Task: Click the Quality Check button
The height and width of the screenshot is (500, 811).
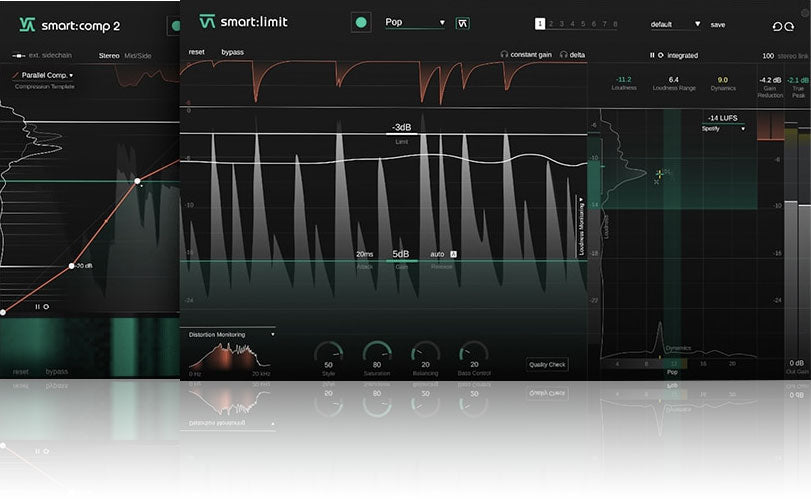Action: [547, 365]
